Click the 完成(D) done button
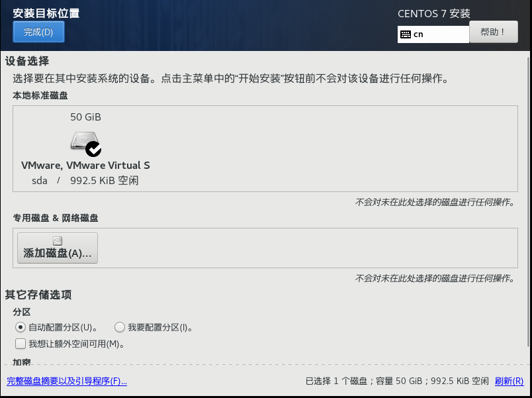532x398 pixels. (38, 32)
